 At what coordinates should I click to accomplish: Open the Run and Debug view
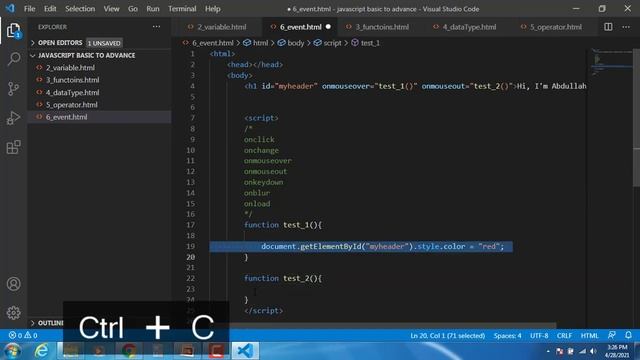[13, 118]
